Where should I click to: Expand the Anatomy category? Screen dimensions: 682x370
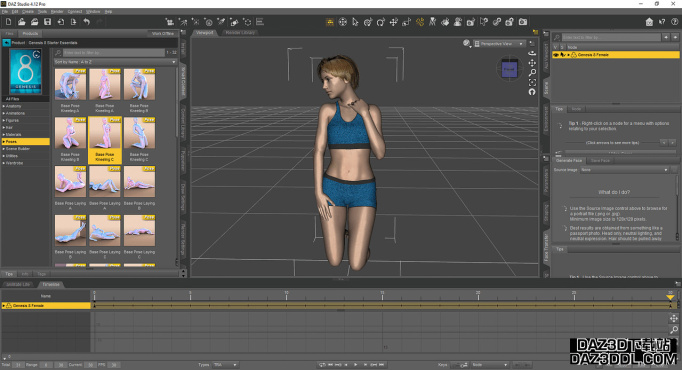pyautogui.click(x=4, y=106)
